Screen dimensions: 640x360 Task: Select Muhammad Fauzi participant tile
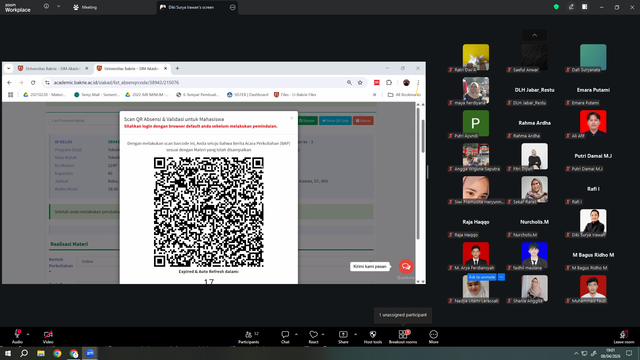click(593, 289)
